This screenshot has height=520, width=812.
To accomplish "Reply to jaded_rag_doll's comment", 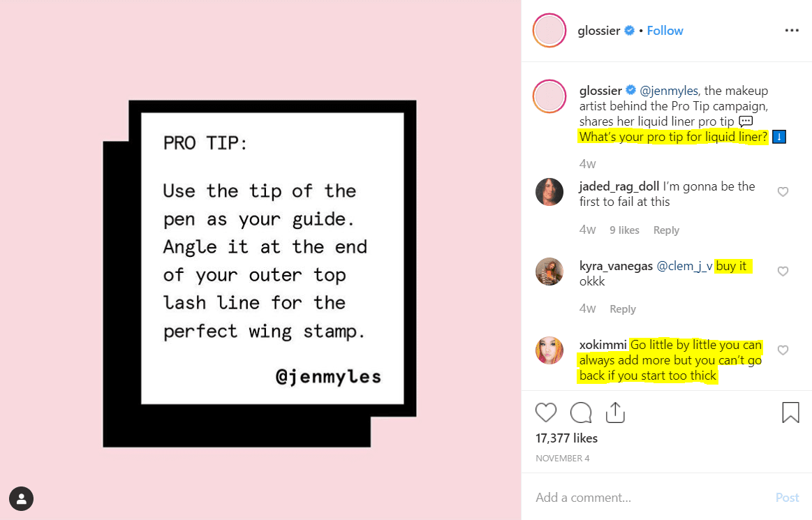I will (666, 230).
